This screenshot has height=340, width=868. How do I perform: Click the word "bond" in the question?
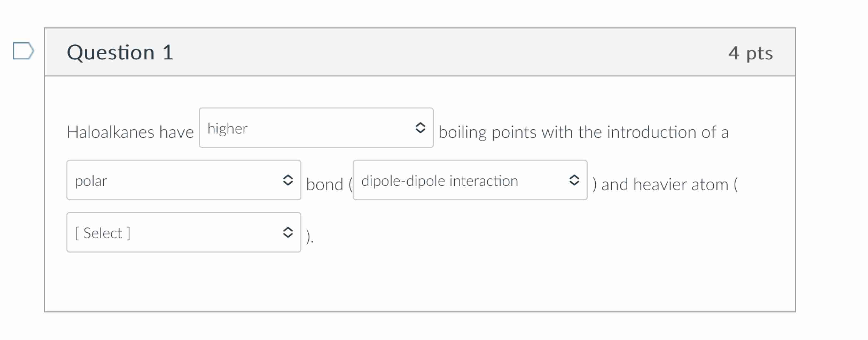coord(324,184)
